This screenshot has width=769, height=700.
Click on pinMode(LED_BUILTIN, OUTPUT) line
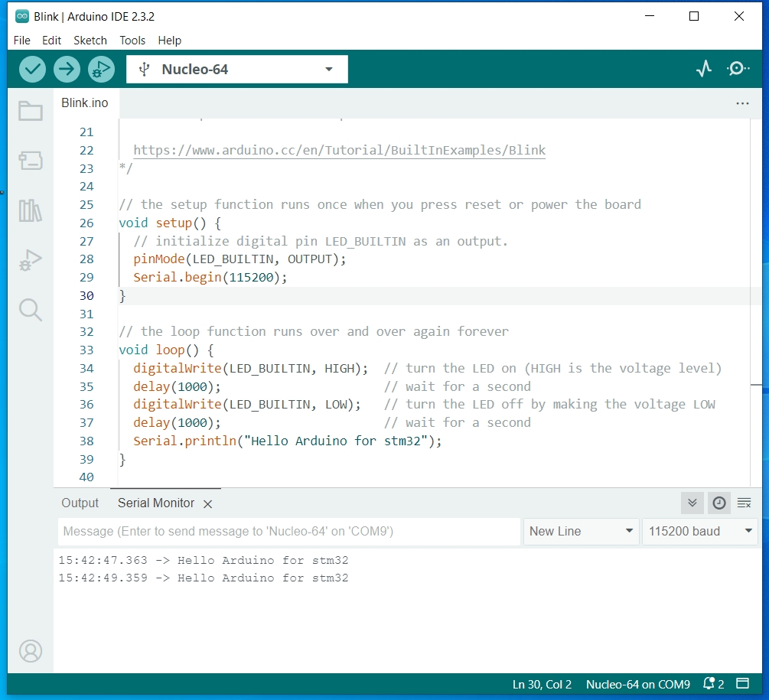(x=239, y=259)
